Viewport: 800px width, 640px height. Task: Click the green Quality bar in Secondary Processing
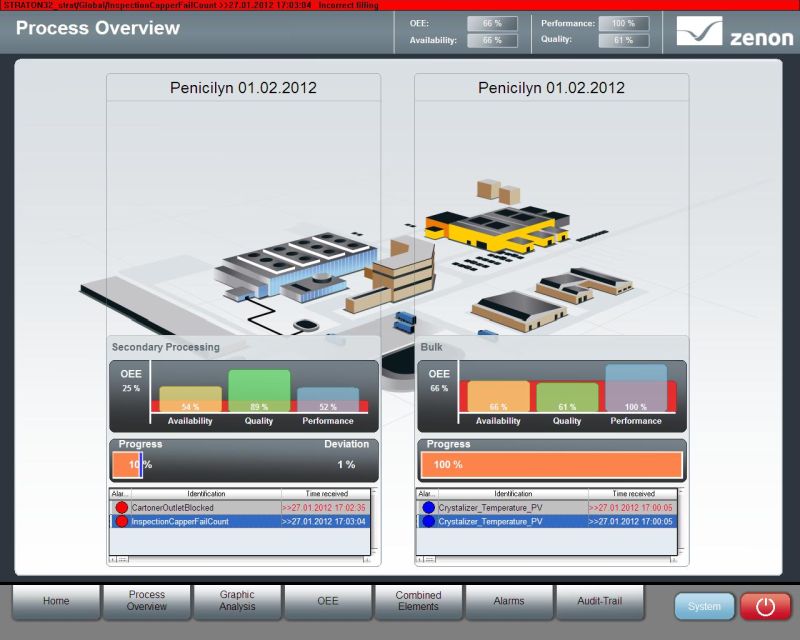click(259, 390)
